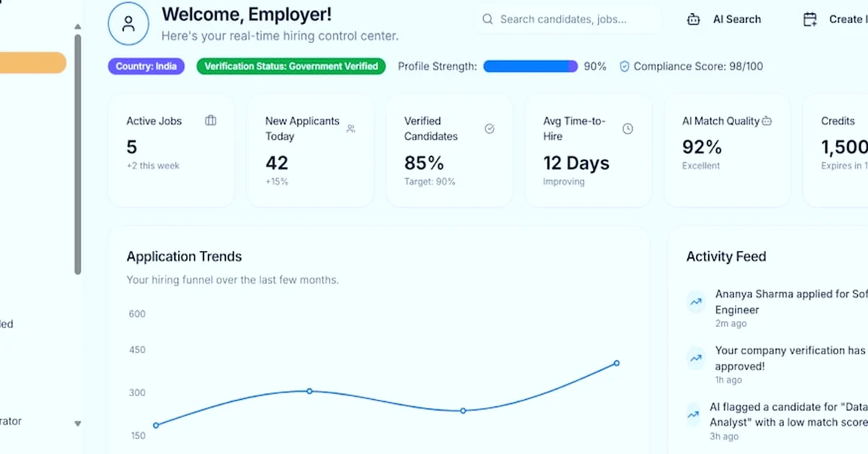Open the Verified Candidates 85% card
Image resolution: width=868 pixels, height=454 pixels.
(x=449, y=150)
